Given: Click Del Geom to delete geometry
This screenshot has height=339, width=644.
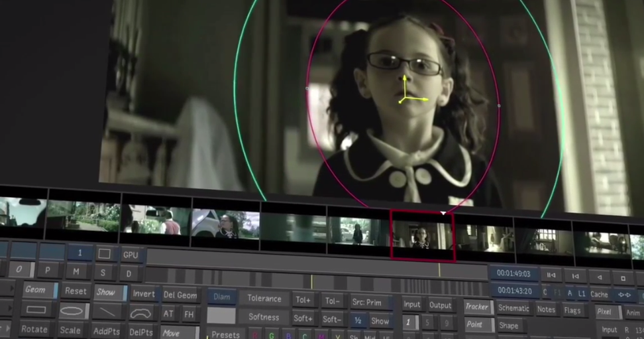Looking at the screenshot, I should coord(180,295).
